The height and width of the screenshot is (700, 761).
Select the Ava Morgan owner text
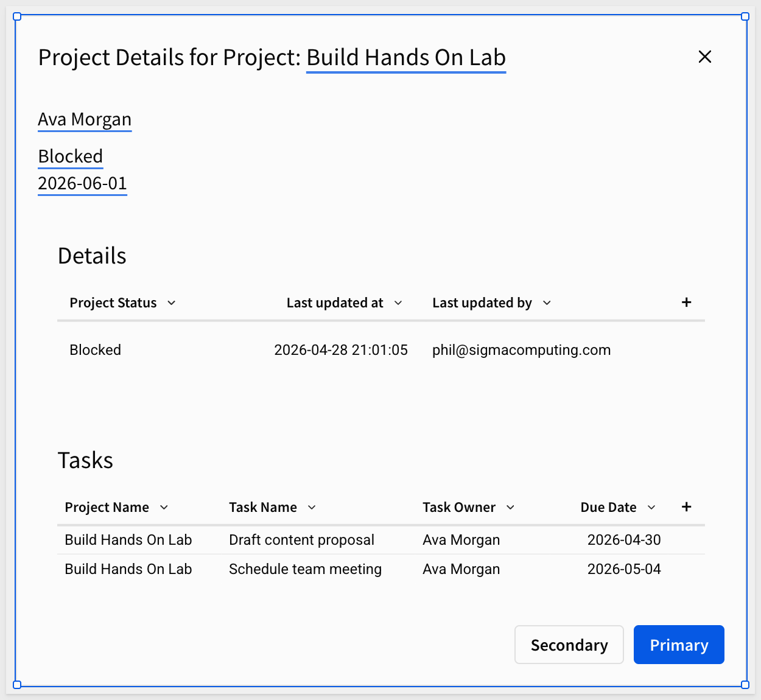[x=85, y=119]
